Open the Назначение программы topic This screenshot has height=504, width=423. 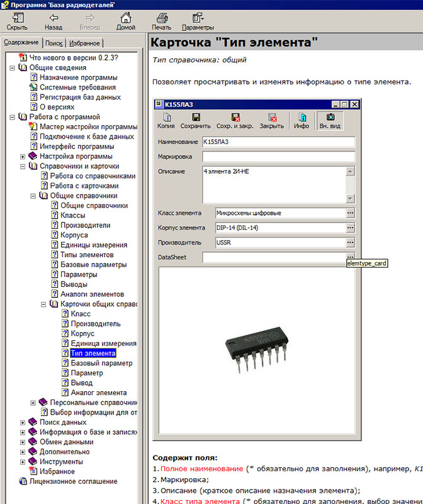pyautogui.click(x=79, y=77)
